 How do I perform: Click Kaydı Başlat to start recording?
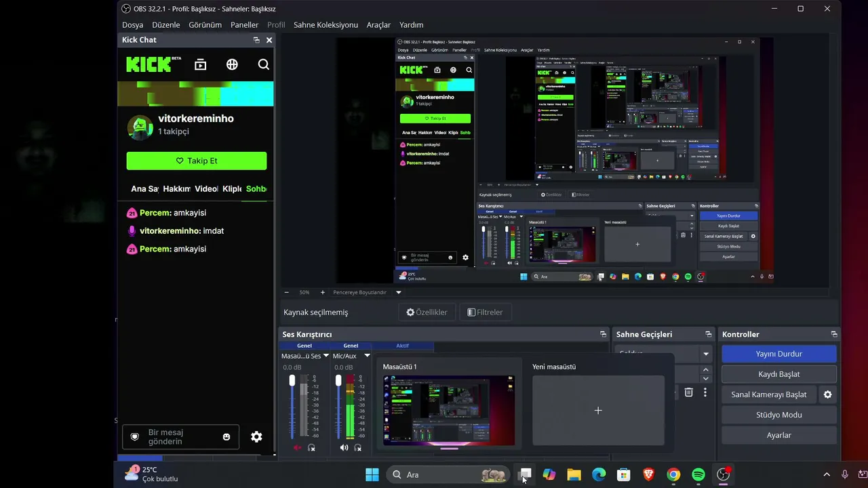778,374
